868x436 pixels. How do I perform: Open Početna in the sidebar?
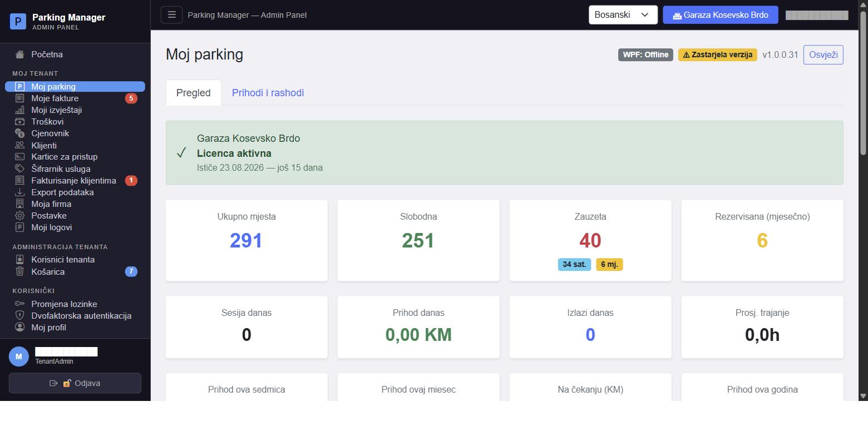click(75, 54)
